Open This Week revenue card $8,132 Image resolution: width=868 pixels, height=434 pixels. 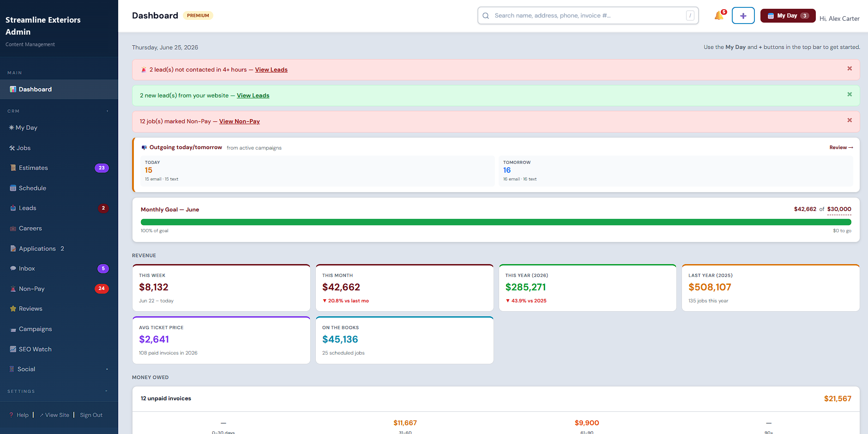221,288
